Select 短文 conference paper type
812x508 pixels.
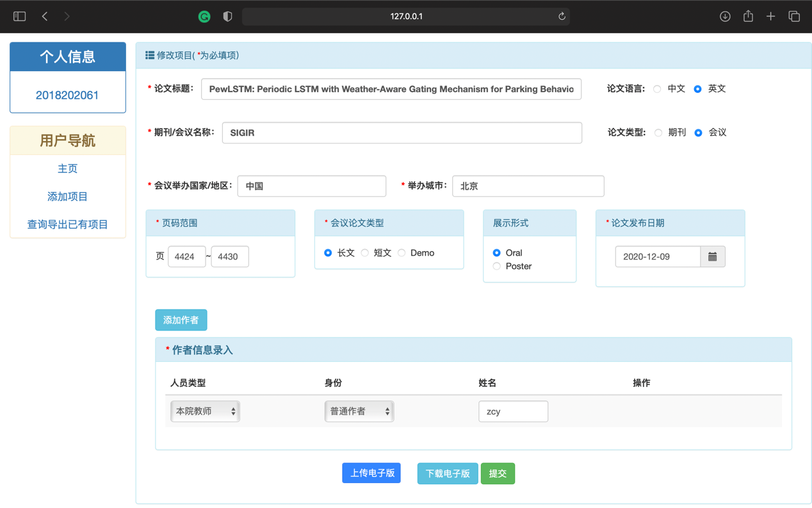coord(365,253)
